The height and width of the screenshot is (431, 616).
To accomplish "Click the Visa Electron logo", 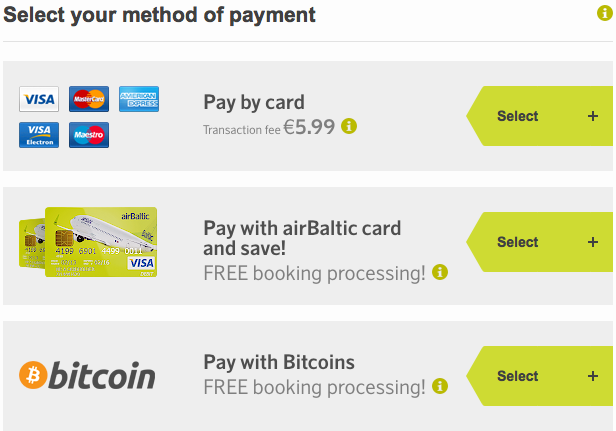I will [39, 135].
